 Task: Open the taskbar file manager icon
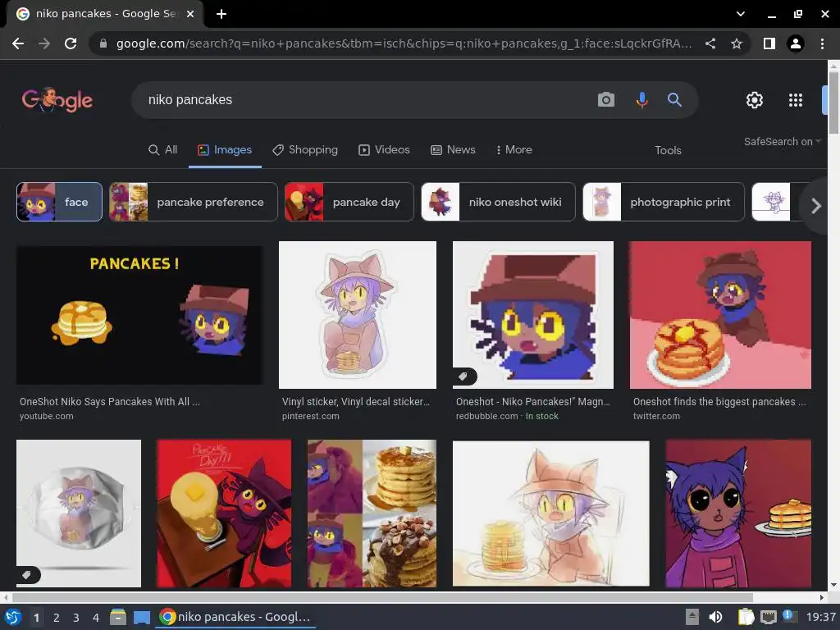[118, 617]
